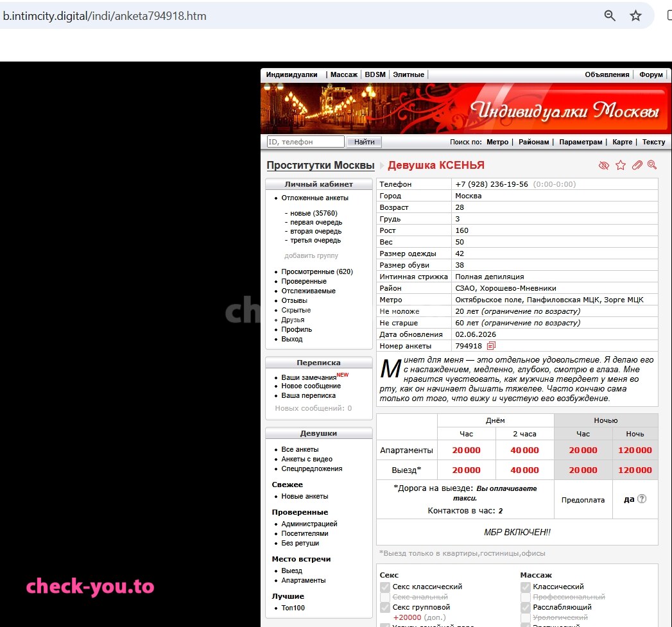Toggle the Секс групповой checkbox
672x627 pixels.
pos(385,607)
